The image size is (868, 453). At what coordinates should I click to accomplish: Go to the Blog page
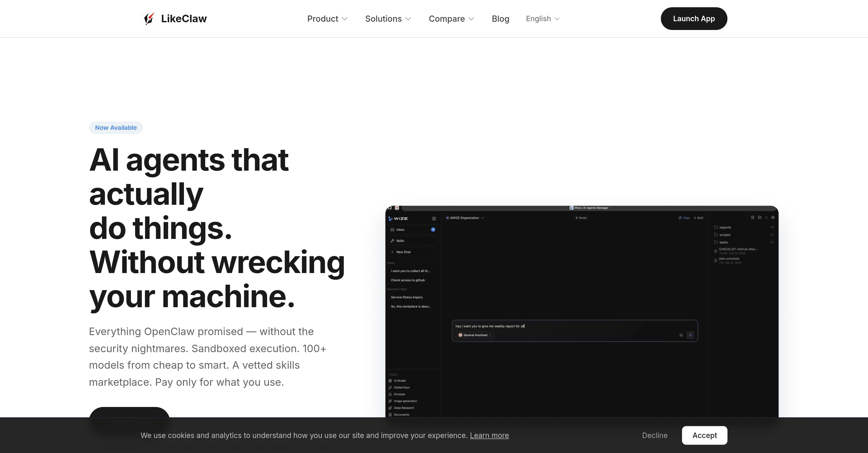[500, 19]
